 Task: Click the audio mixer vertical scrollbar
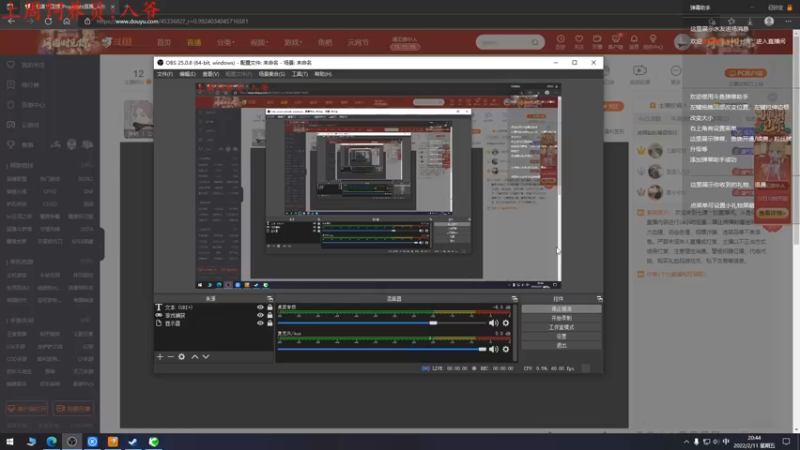(516, 332)
